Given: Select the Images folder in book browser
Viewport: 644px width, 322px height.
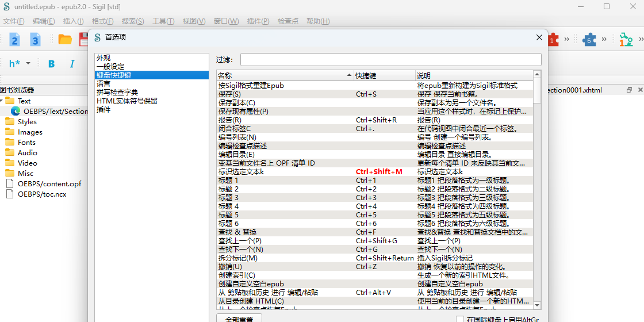Looking at the screenshot, I should [x=30, y=132].
